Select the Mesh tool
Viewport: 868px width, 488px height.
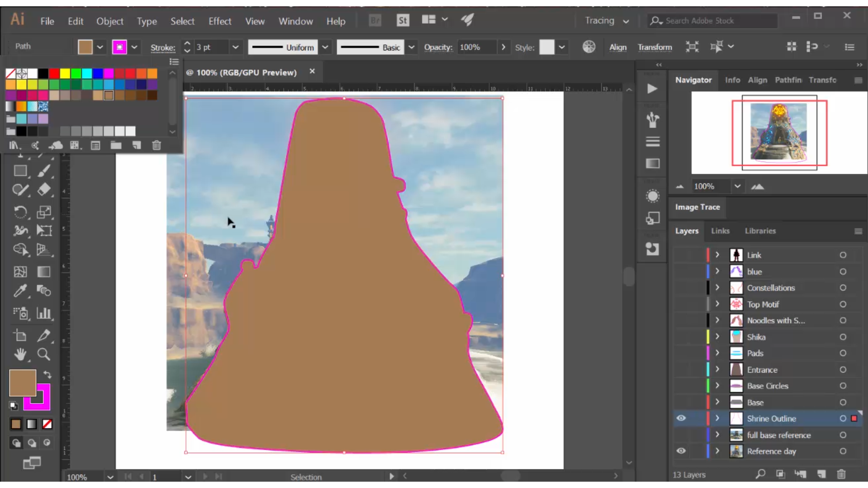20,272
